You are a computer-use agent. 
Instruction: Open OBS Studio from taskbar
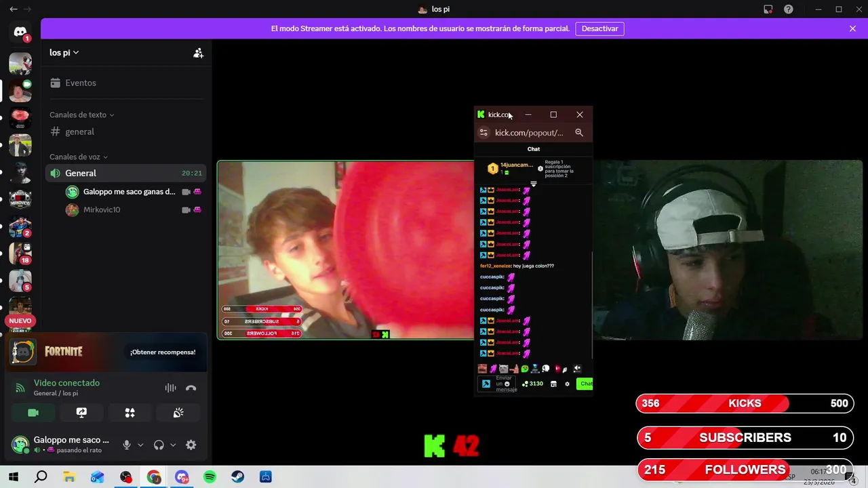pos(125,477)
